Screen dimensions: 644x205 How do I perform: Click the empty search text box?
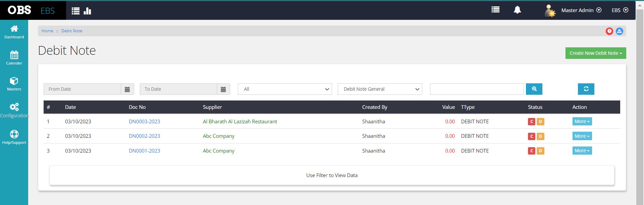pos(477,89)
